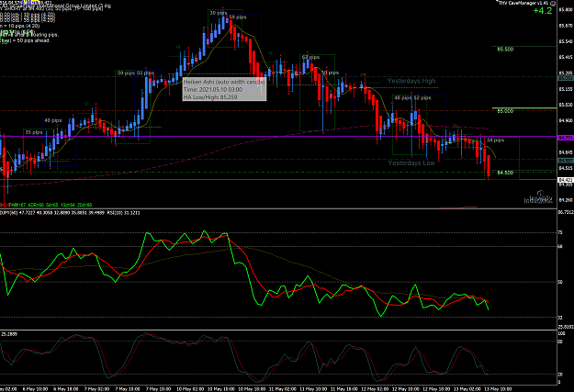
Task: Click the '40 pips' range label
Action: 53,120
